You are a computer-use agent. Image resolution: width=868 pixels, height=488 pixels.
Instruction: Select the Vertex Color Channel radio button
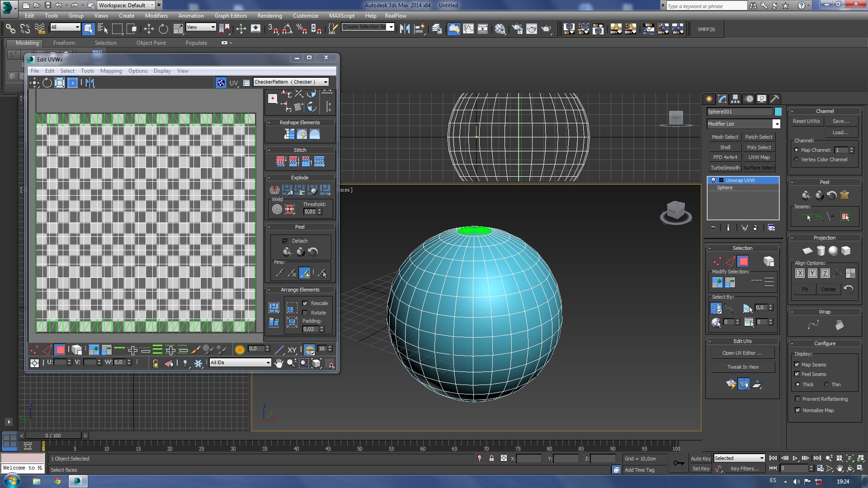pos(797,160)
